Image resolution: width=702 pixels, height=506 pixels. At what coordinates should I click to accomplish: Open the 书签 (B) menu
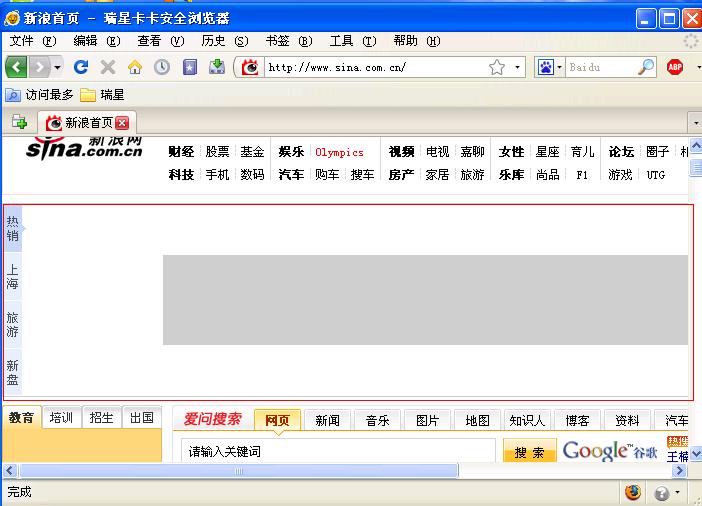coord(289,41)
